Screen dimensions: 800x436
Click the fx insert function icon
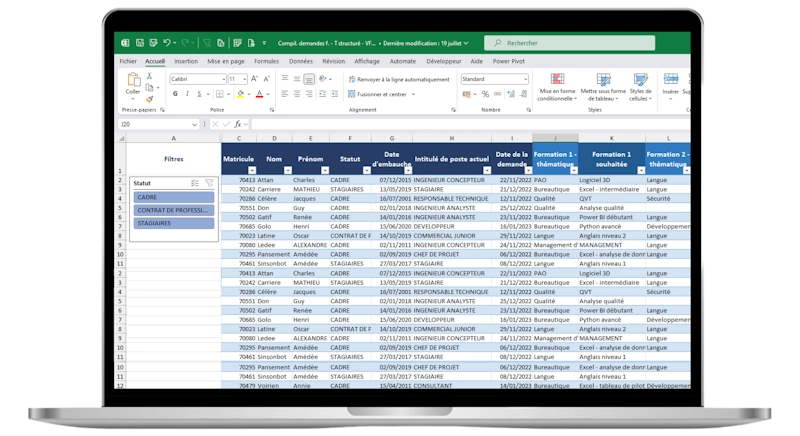[238, 124]
